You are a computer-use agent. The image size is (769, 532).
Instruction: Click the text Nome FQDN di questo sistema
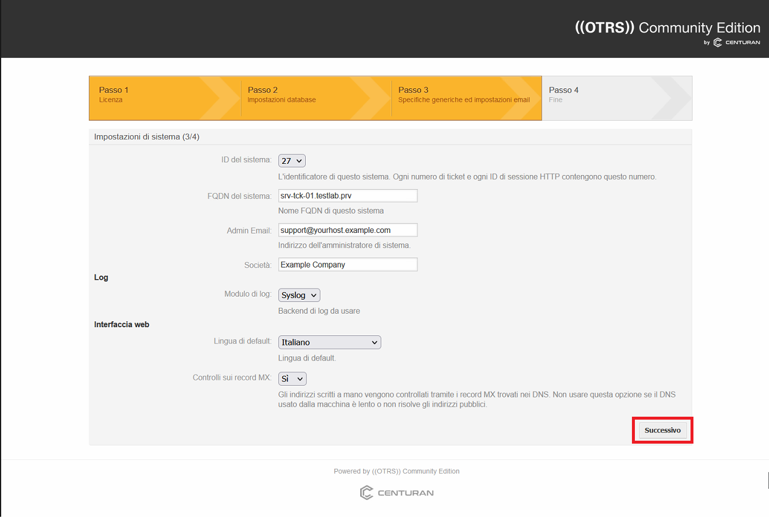pyautogui.click(x=331, y=211)
